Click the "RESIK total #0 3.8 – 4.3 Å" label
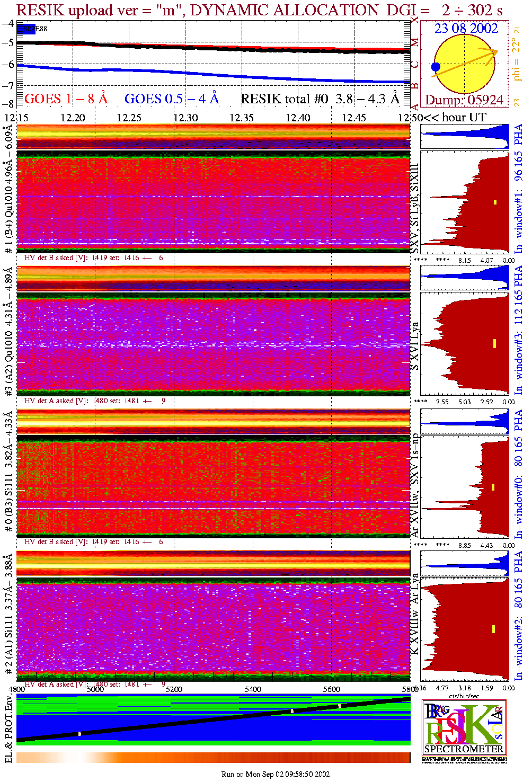Viewport: 532px width, 782px height. 320,99
